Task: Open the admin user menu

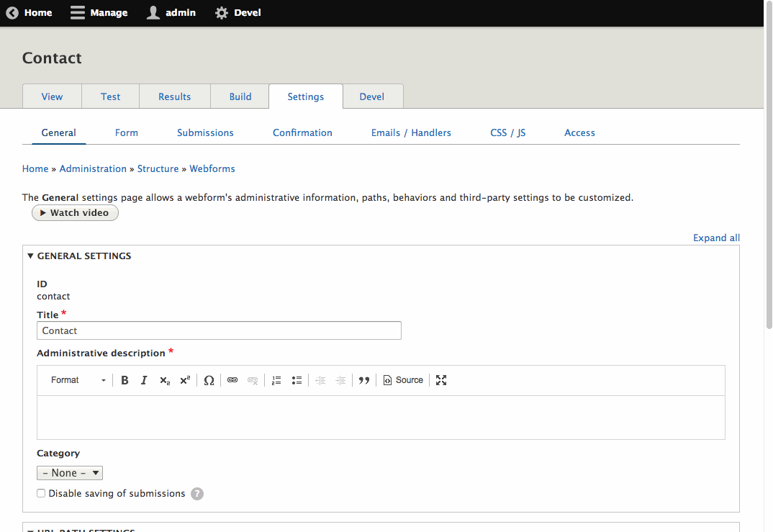Action: pyautogui.click(x=171, y=13)
